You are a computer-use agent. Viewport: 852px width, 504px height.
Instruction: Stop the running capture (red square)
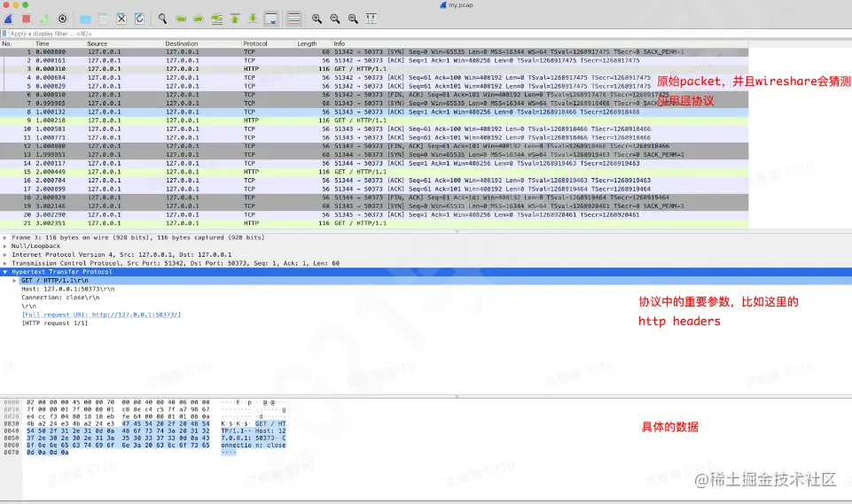[x=26, y=19]
